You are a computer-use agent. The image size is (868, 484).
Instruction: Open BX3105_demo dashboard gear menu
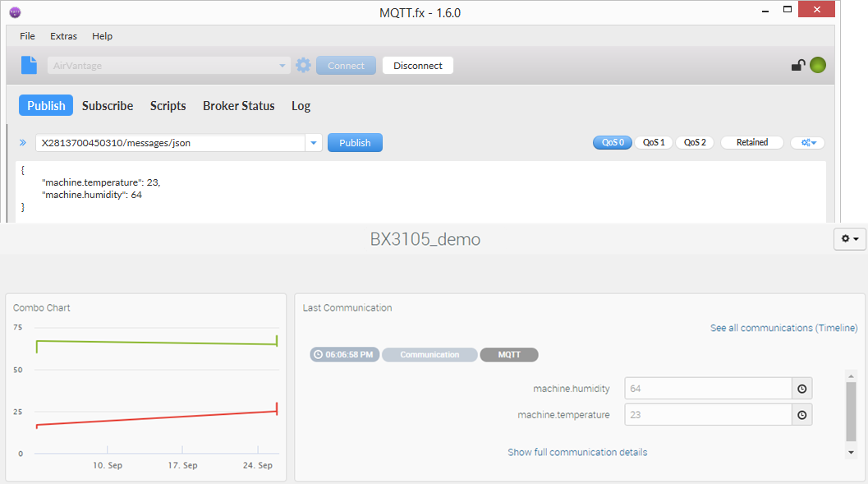850,238
